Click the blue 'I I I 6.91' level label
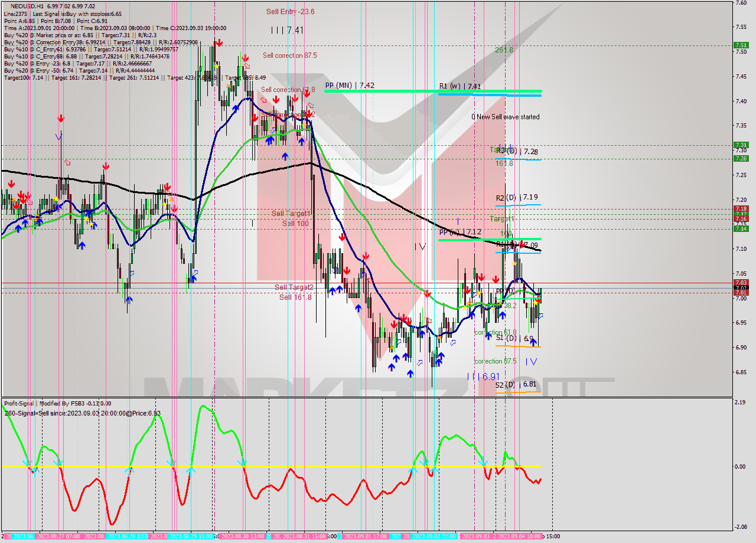 tap(483, 376)
